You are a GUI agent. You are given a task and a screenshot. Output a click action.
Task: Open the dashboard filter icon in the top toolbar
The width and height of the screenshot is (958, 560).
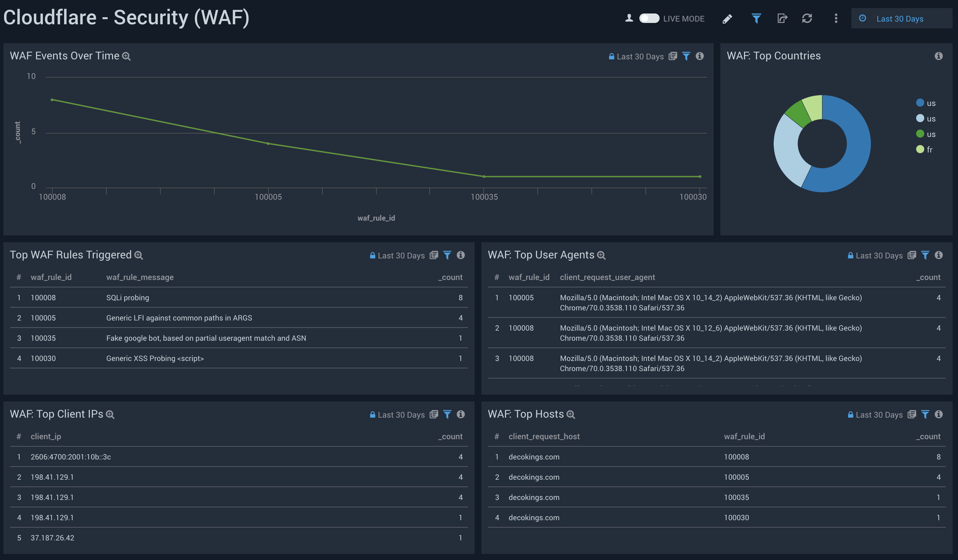point(756,18)
